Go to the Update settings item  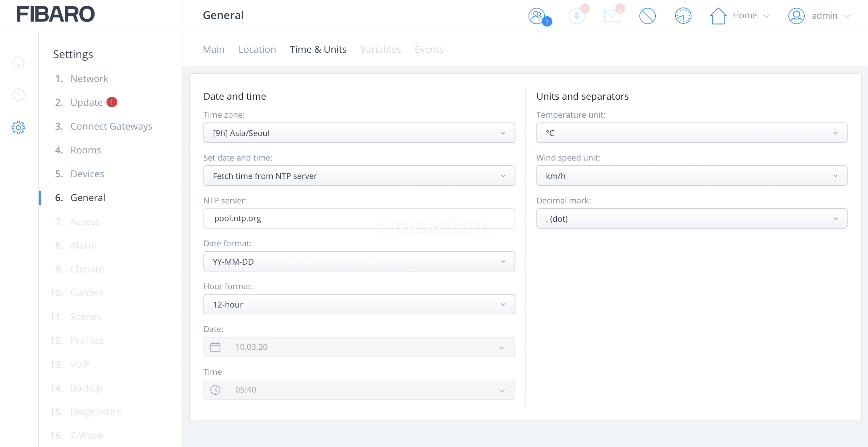86,102
